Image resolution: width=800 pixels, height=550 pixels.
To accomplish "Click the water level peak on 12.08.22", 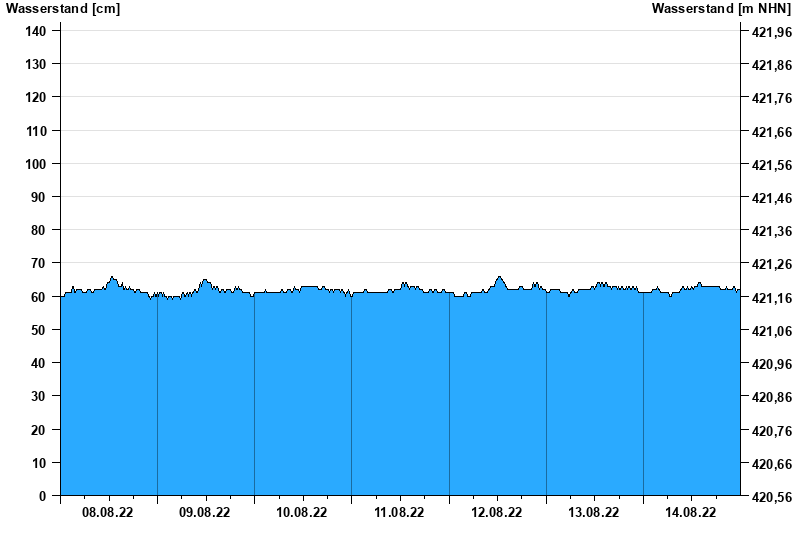I will [x=500, y=277].
